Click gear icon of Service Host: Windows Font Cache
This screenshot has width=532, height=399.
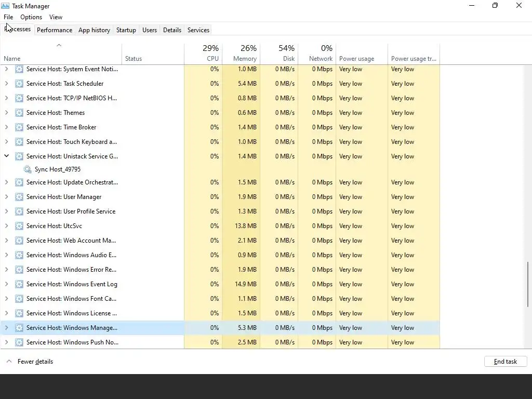tap(19, 299)
